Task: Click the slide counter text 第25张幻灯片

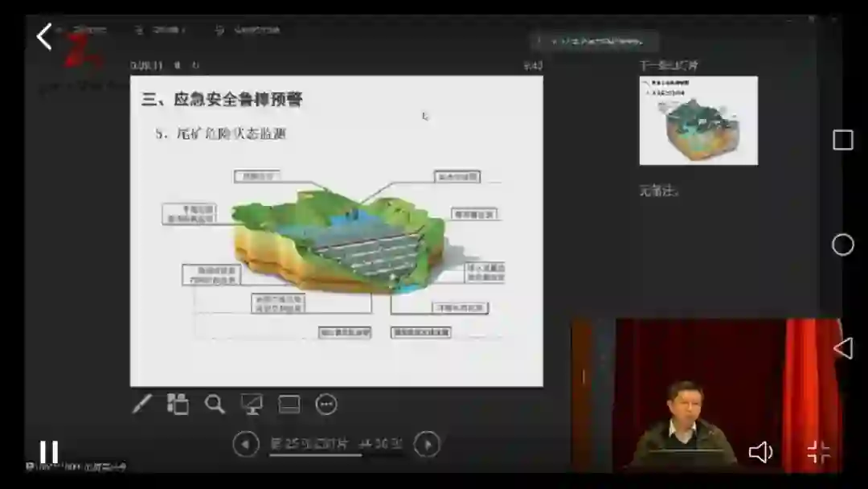Action: (309, 444)
